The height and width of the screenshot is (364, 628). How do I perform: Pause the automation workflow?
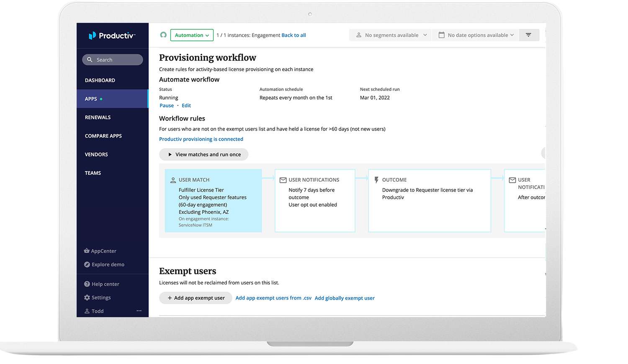click(x=167, y=105)
